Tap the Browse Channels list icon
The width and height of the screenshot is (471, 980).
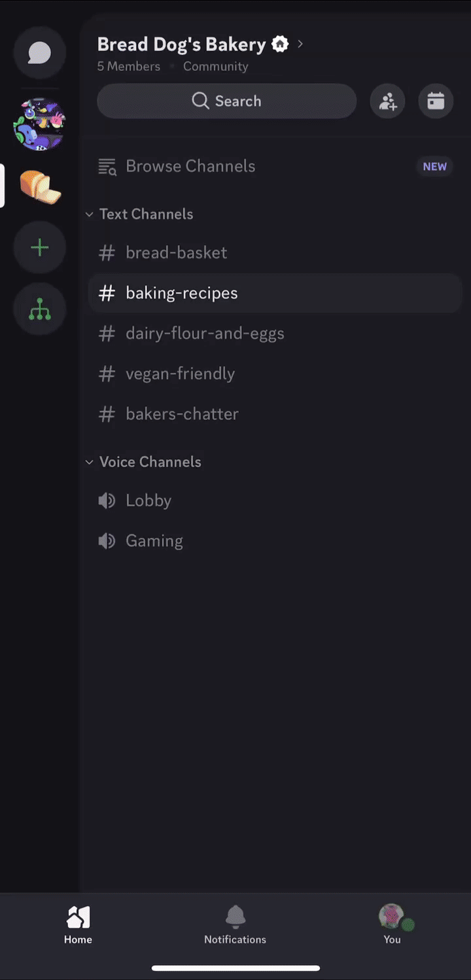click(x=107, y=166)
